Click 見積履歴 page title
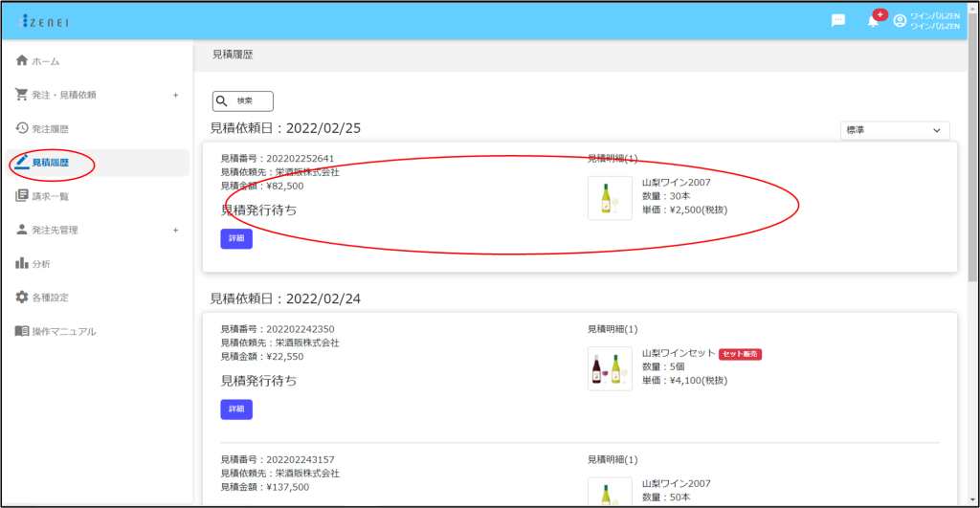Image resolution: width=980 pixels, height=508 pixels. (x=233, y=55)
